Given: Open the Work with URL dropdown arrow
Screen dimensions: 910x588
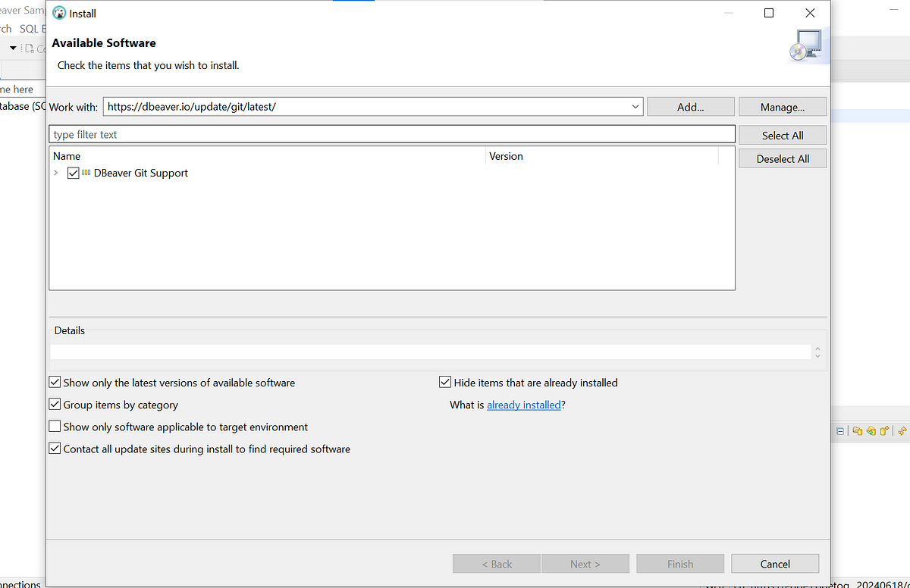Looking at the screenshot, I should click(635, 107).
